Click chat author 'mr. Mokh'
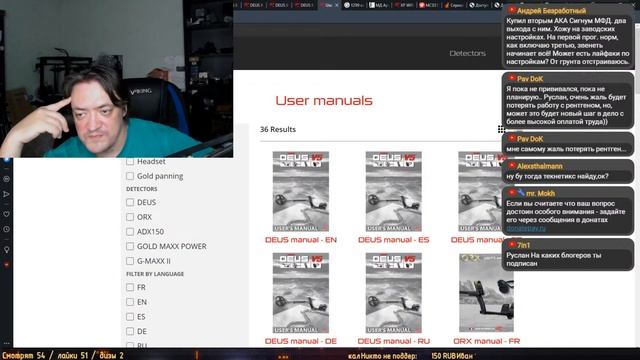 coord(540,193)
